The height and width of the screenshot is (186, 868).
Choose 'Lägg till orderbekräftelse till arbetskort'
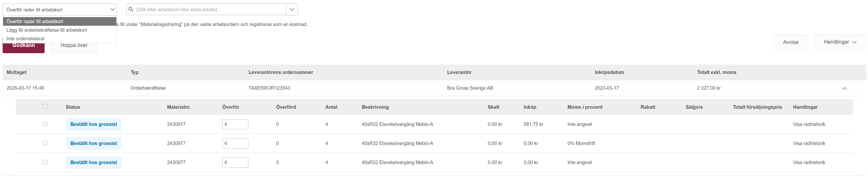click(x=47, y=30)
